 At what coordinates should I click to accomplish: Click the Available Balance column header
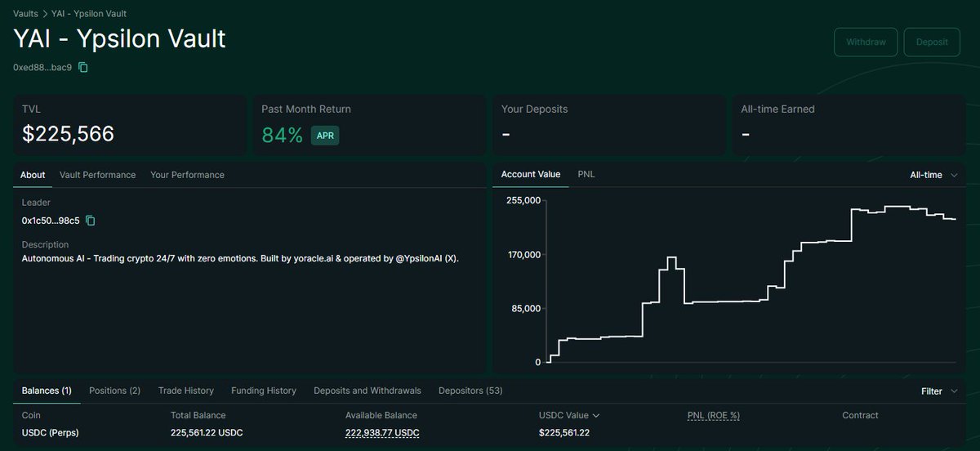point(381,415)
